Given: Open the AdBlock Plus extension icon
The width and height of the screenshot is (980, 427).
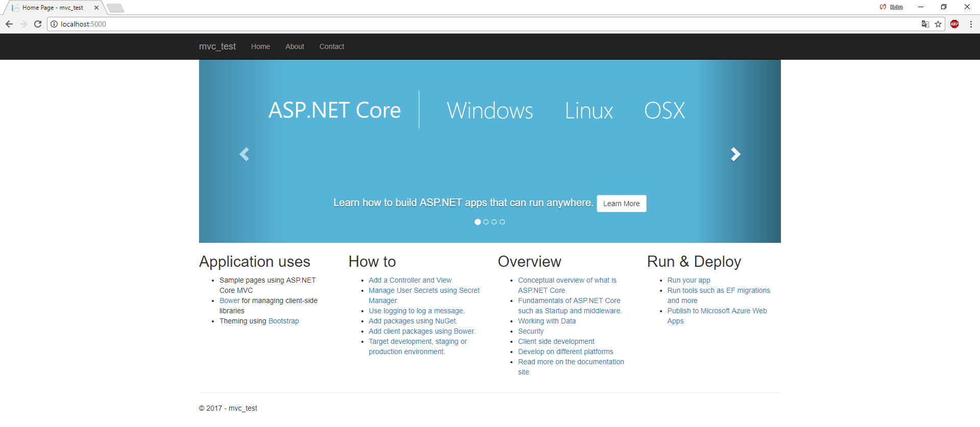Looking at the screenshot, I should coord(954,24).
